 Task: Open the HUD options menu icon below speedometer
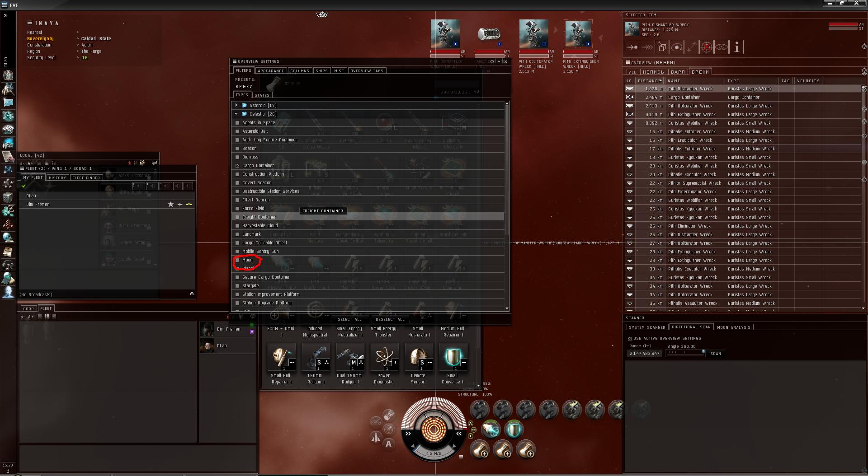[461, 457]
